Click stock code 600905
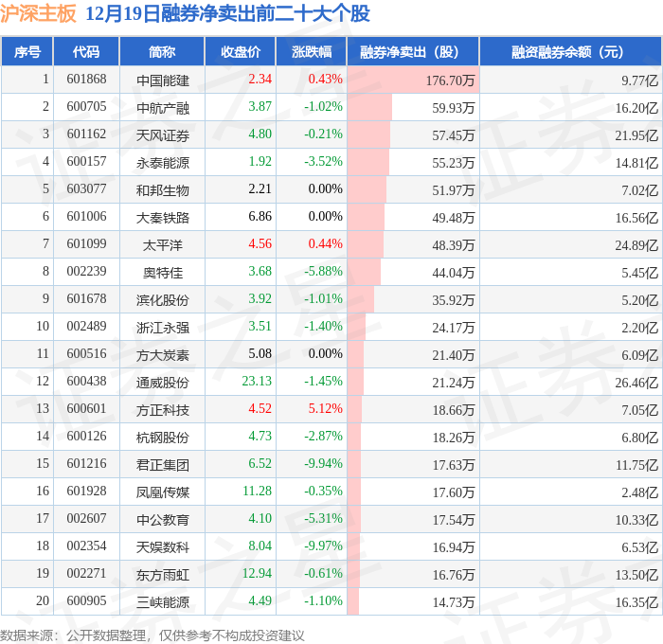 (87, 601)
